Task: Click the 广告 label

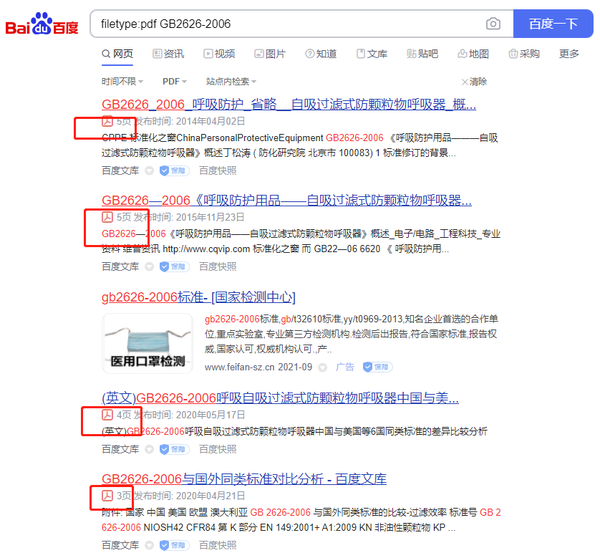Action: pyautogui.click(x=345, y=367)
